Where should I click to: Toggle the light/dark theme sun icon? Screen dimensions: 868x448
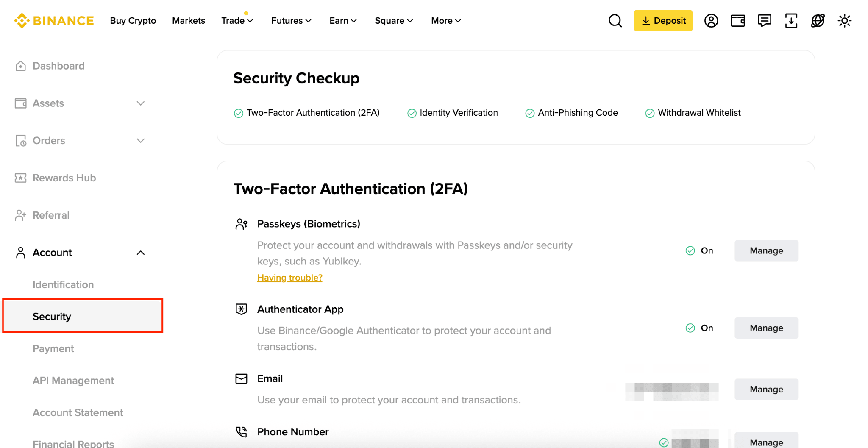click(x=845, y=21)
